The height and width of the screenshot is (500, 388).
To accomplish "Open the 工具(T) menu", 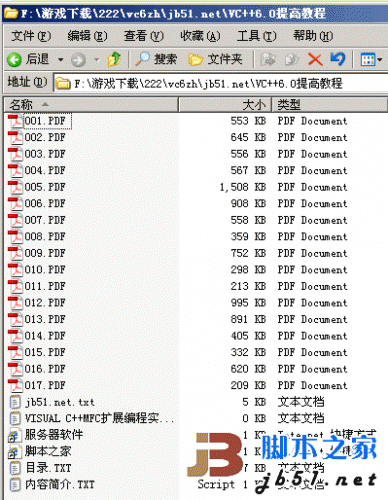I will coord(256,36).
